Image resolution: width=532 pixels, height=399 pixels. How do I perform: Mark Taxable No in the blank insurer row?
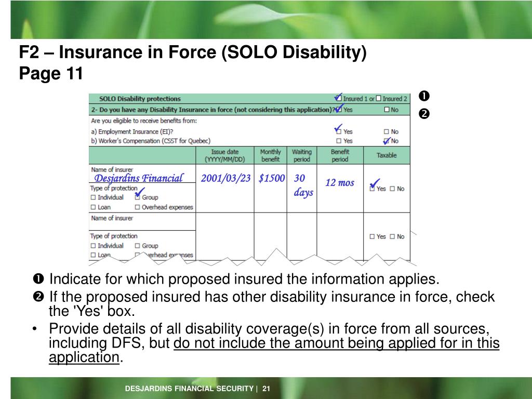tap(393, 237)
